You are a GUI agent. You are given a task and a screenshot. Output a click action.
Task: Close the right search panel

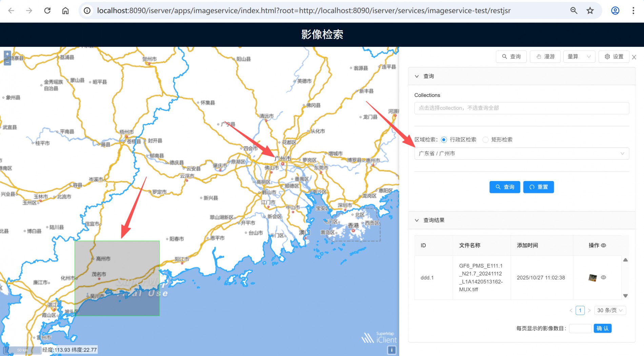pyautogui.click(x=634, y=57)
